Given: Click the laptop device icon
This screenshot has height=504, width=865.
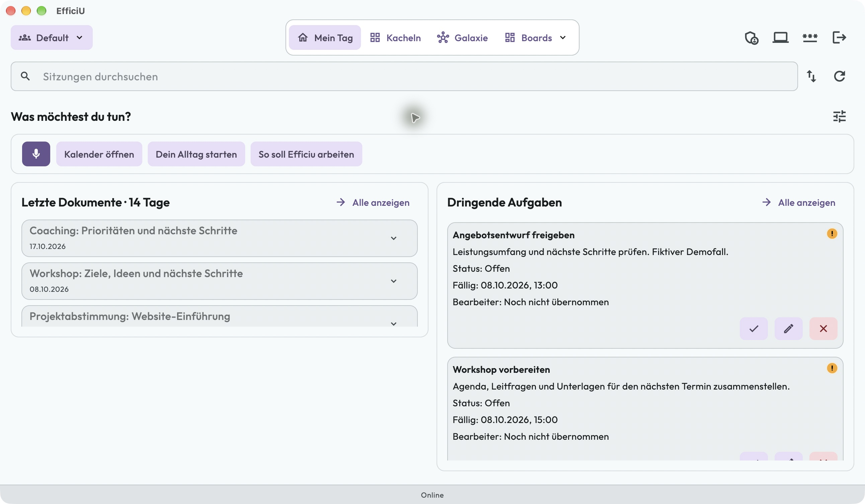Looking at the screenshot, I should [x=780, y=37].
